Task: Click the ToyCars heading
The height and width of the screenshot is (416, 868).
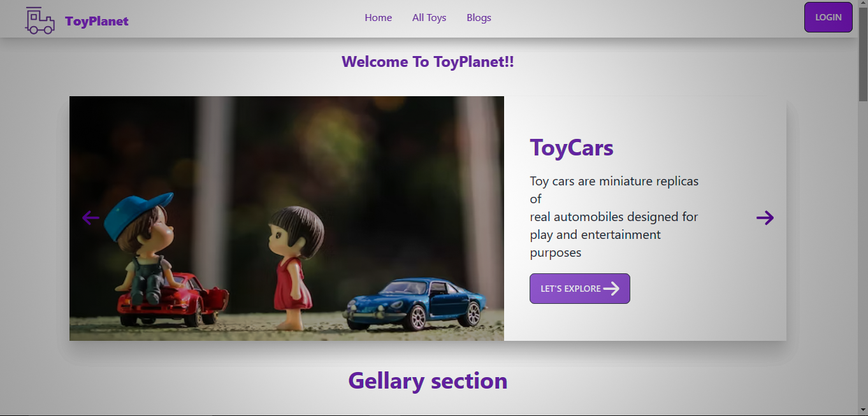Action: pos(572,147)
